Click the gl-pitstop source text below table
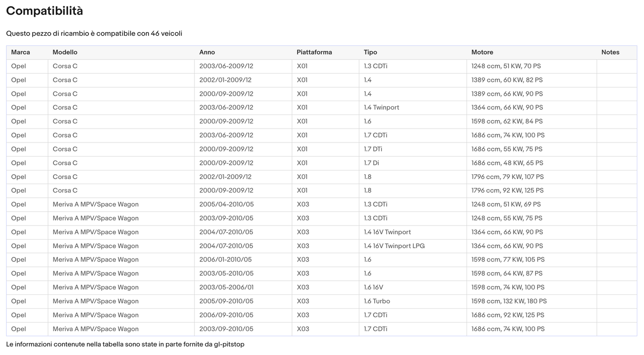644x355 pixels. tap(230, 344)
